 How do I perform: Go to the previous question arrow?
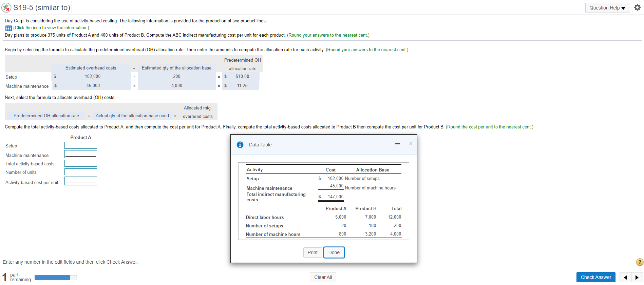point(625,277)
